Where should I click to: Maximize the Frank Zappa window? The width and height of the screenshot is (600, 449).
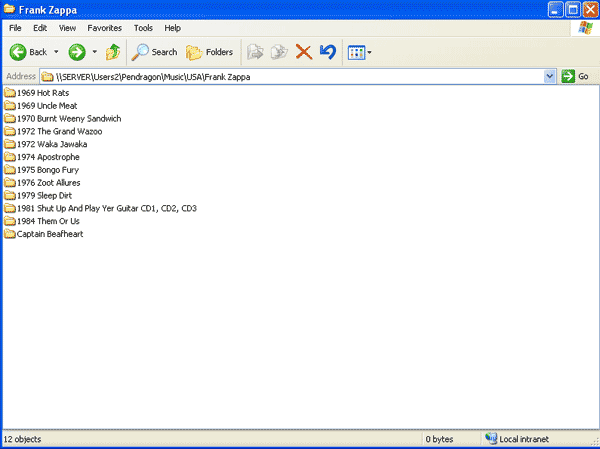click(573, 10)
